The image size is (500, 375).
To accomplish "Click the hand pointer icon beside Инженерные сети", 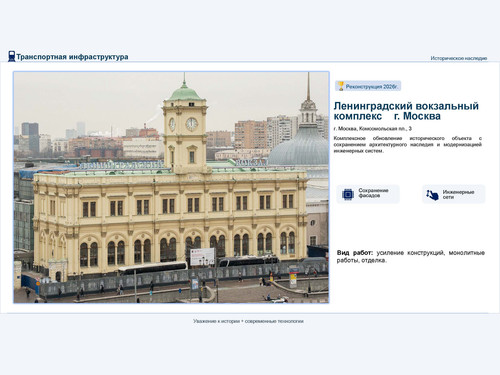I will point(432,195).
